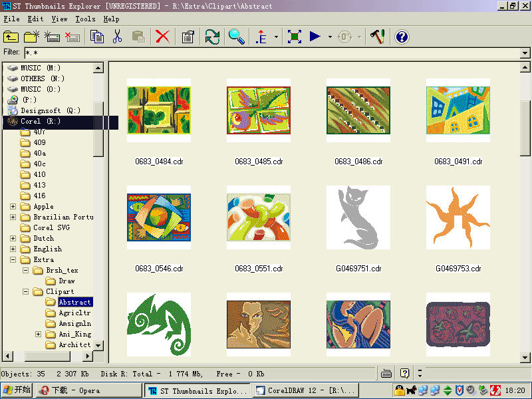The image size is (532, 399).
Task: Click the paste clipboard toolbar icon
Action: (138, 37)
